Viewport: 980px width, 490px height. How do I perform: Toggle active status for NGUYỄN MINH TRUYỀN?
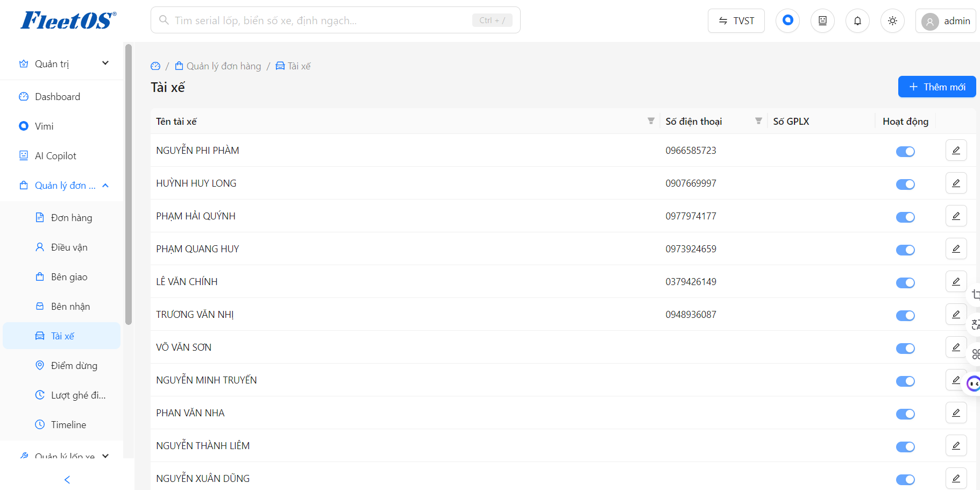(905, 381)
